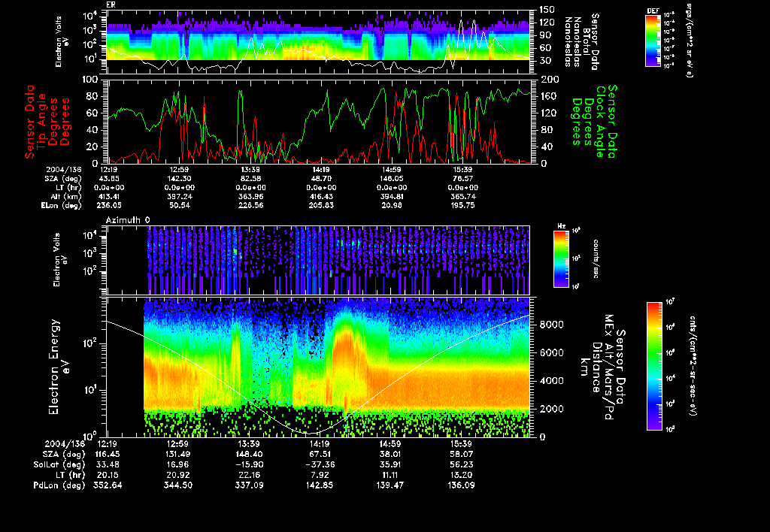Click the PdLon value 344.50
Image resolution: width=770 pixels, height=532 pixels.
click(177, 485)
